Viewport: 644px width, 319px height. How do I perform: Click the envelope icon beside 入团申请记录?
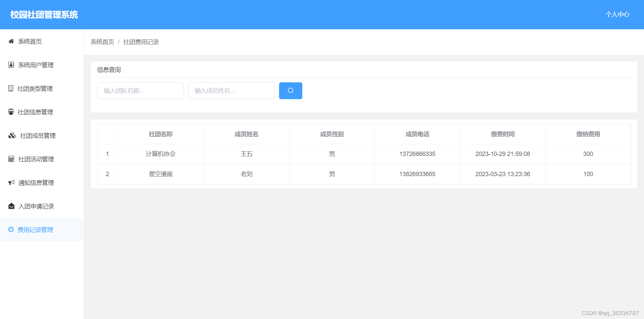pyautogui.click(x=11, y=206)
